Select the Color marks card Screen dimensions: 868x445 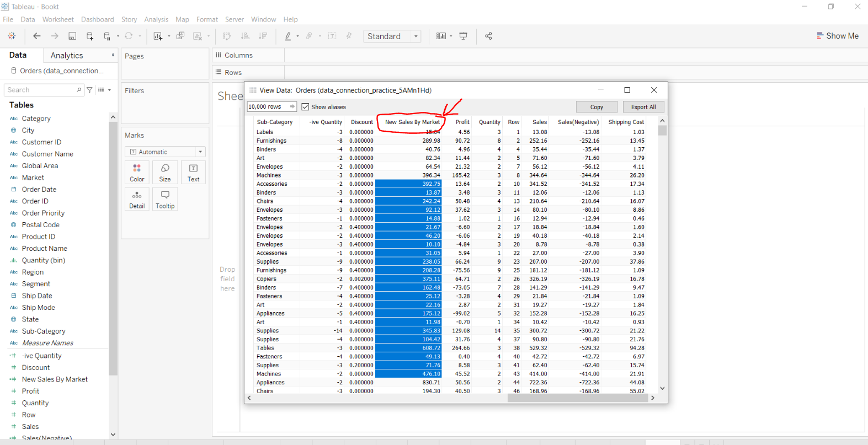(137, 173)
